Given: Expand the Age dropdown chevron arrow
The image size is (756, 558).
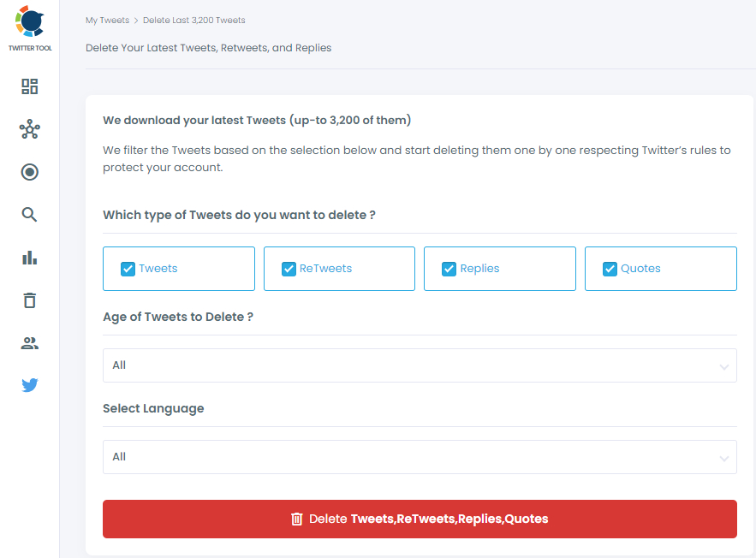Looking at the screenshot, I should click(x=723, y=365).
